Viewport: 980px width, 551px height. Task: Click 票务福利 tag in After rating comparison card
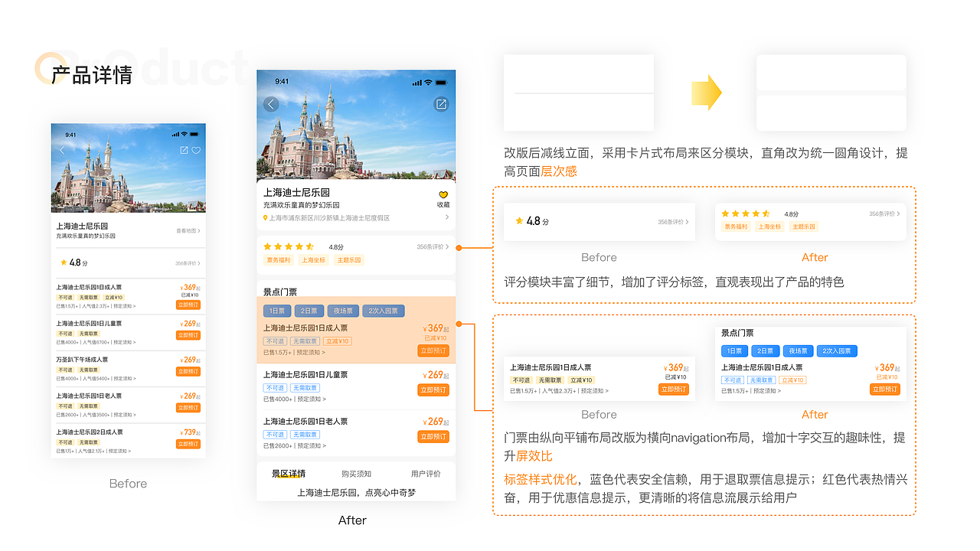(x=737, y=227)
